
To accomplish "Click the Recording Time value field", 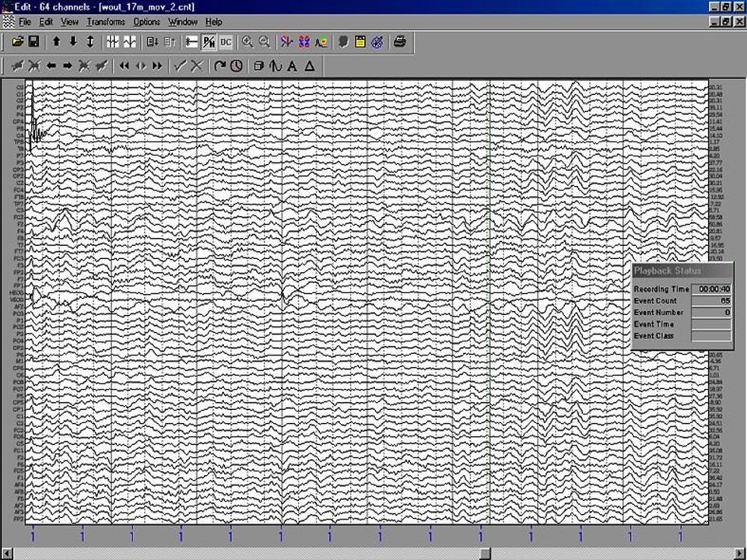I will click(x=711, y=289).
